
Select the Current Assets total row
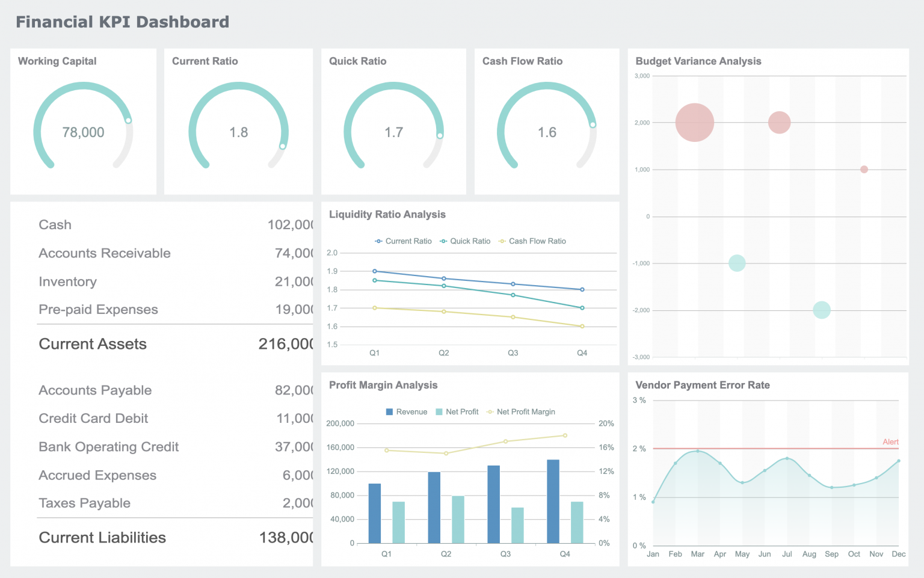[x=92, y=343]
